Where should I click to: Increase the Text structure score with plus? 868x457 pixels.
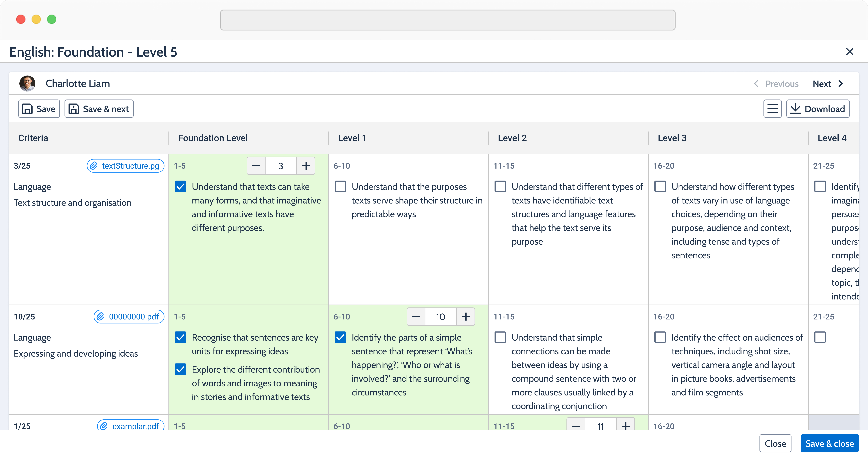click(306, 166)
